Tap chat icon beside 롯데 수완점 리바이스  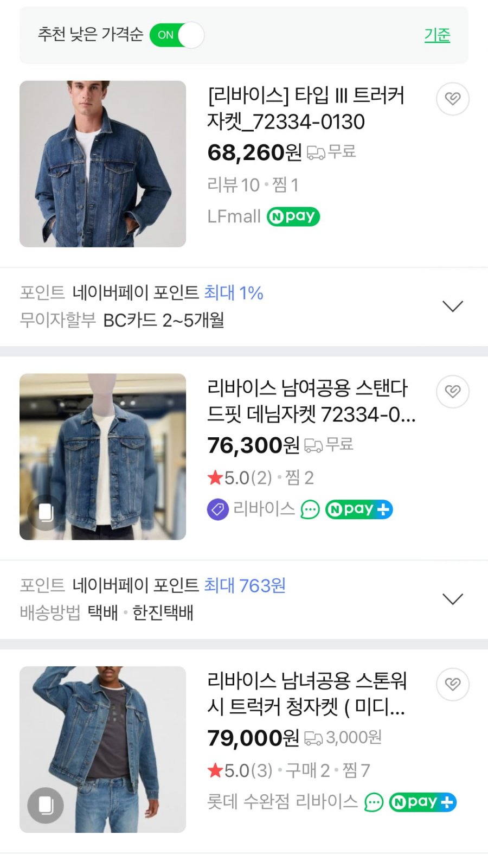click(x=374, y=802)
